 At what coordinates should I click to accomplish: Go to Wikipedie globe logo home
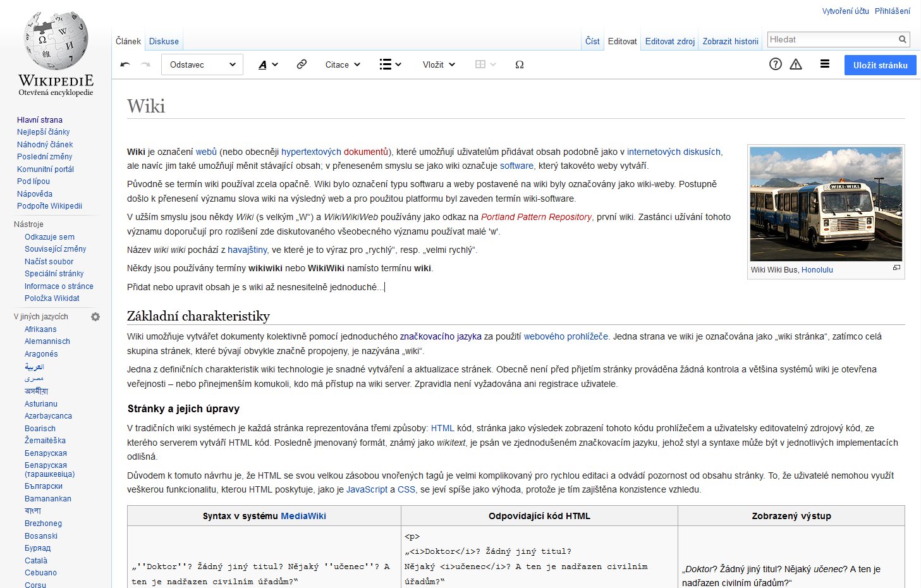click(x=56, y=54)
